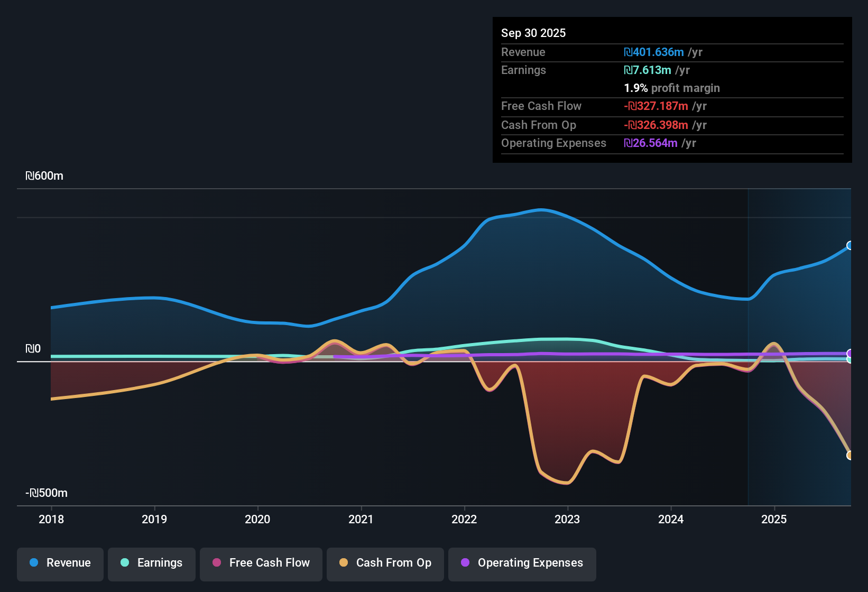
Task: Click the blue Revenue legend dot icon
Action: click(33, 563)
